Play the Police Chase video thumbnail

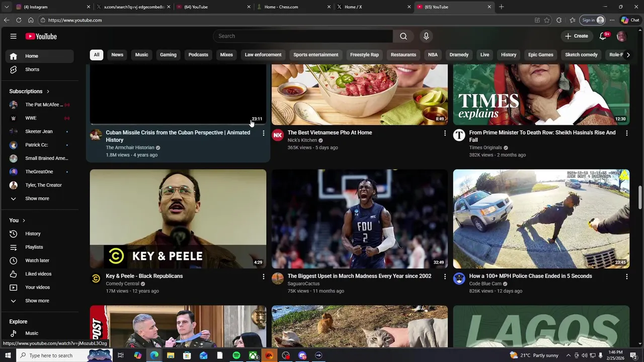[541, 219]
